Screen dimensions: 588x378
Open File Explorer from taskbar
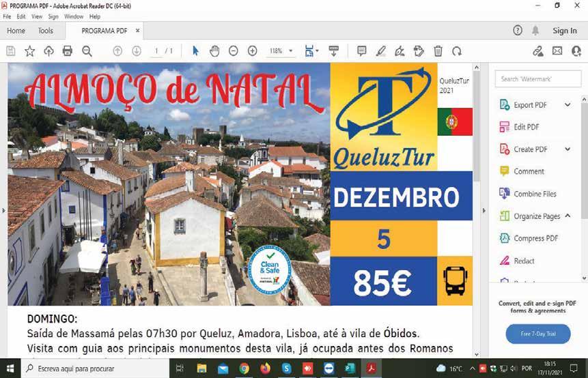pos(201,368)
